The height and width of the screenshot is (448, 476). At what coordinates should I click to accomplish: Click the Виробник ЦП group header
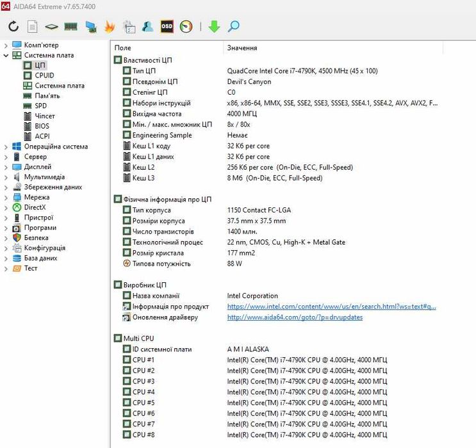pyautogui.click(x=140, y=285)
